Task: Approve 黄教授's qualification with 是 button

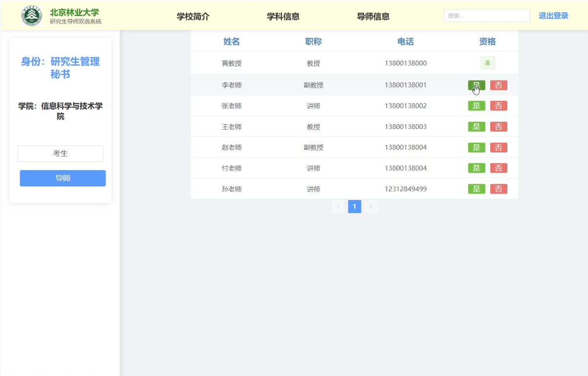Action: pyautogui.click(x=487, y=63)
